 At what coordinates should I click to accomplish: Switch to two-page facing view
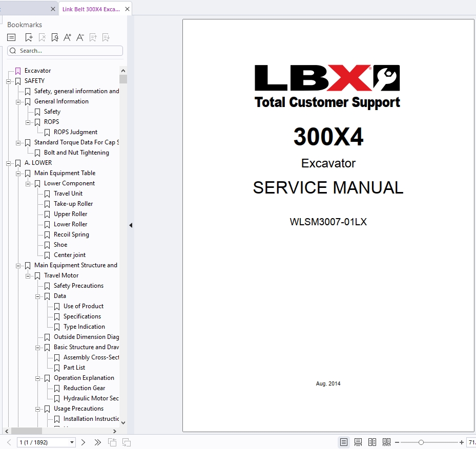pyautogui.click(x=372, y=442)
